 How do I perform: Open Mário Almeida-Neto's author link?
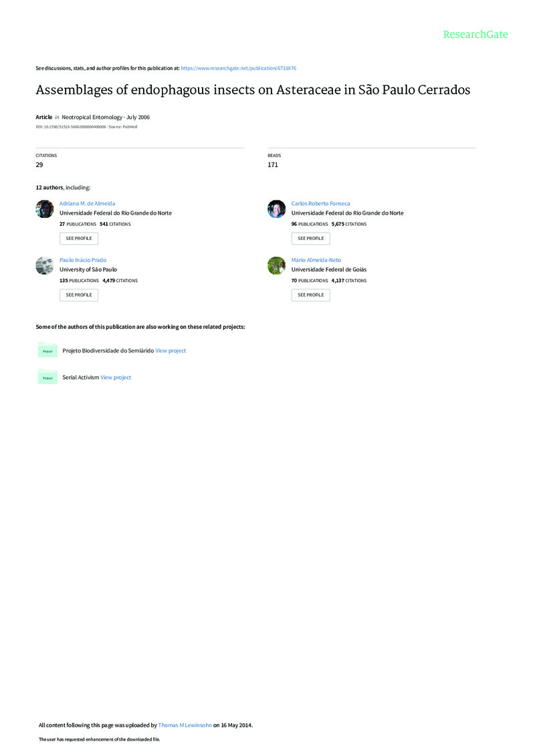[316, 260]
